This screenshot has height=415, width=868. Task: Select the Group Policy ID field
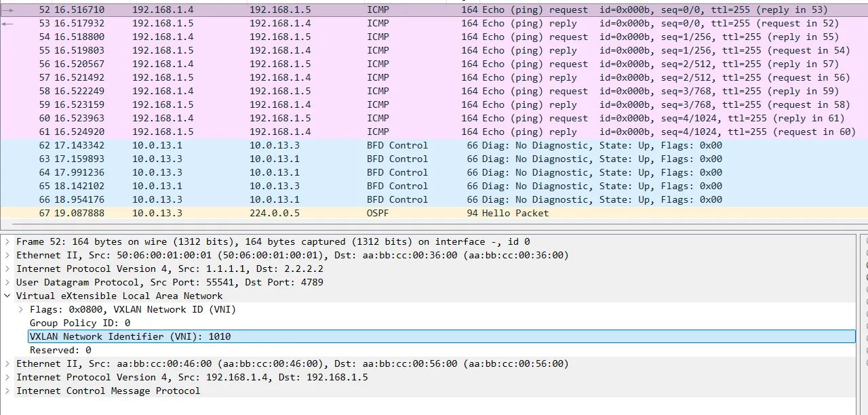79,323
